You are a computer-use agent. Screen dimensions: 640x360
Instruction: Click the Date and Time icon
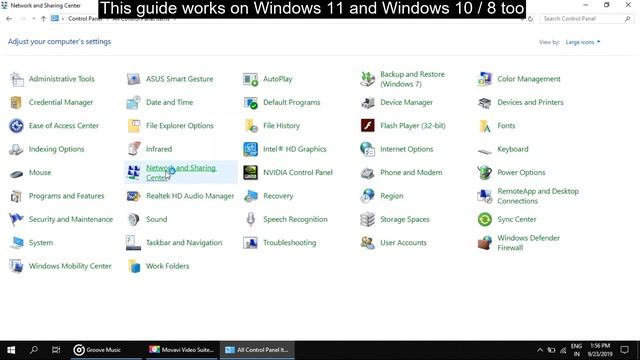click(x=134, y=102)
